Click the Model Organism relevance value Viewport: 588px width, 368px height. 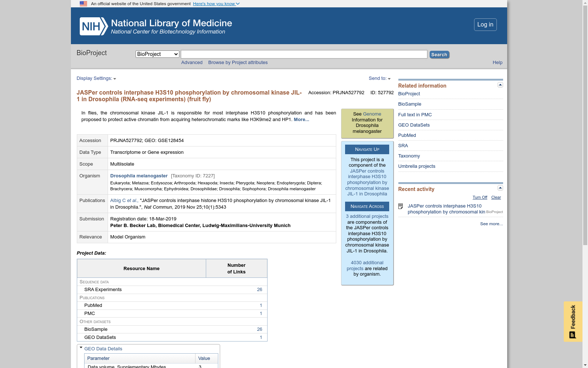(x=128, y=237)
